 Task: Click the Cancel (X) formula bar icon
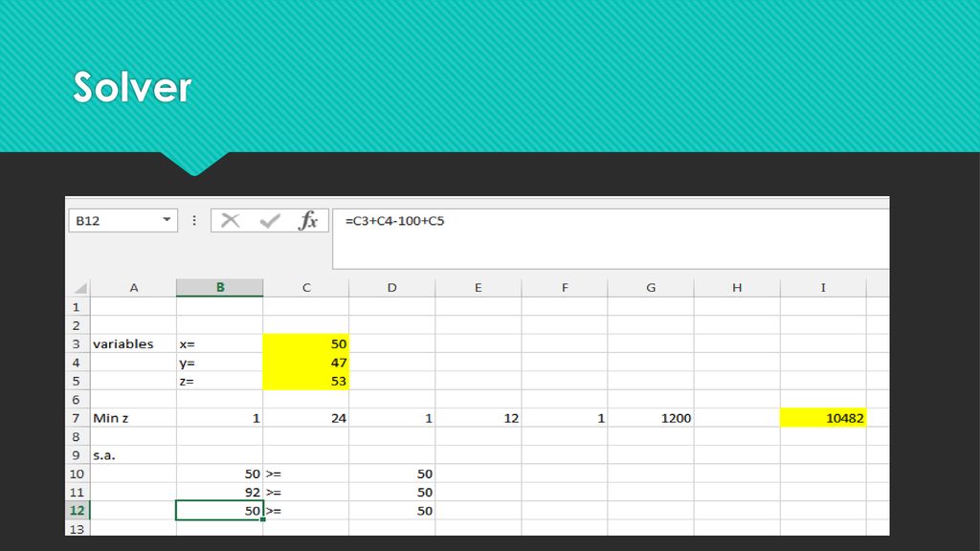[230, 221]
